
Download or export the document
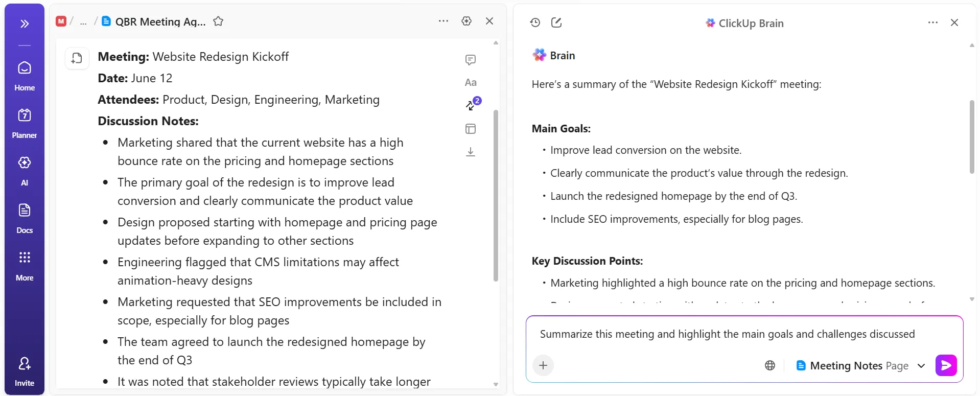click(471, 152)
